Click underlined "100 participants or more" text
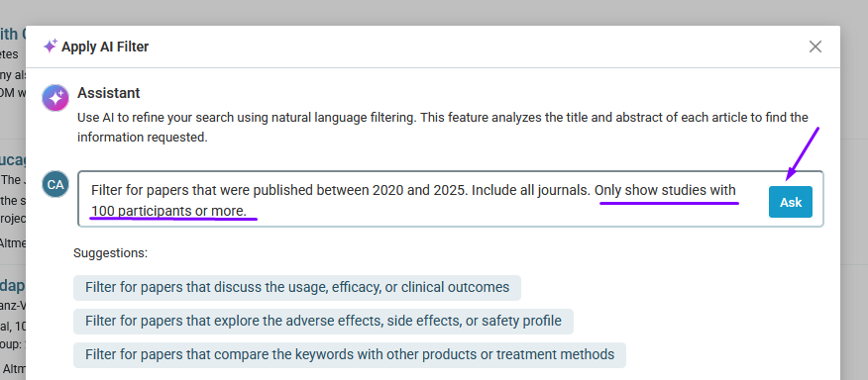868x380 pixels. coord(168,212)
